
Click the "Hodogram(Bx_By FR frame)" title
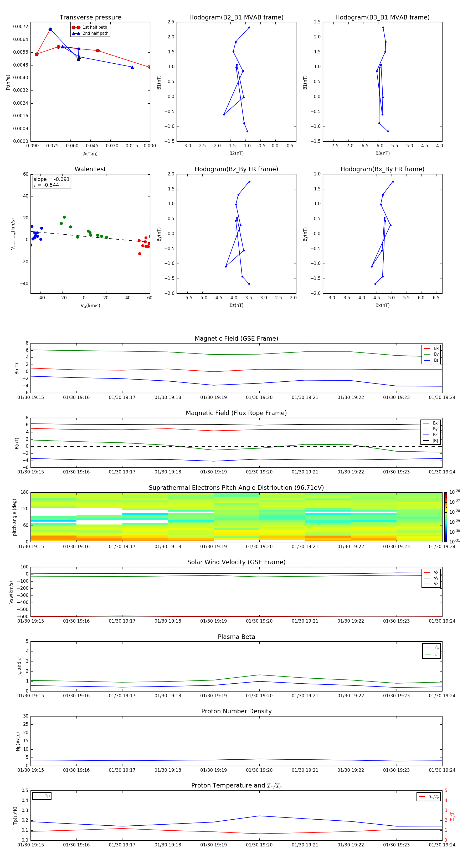(382, 169)
